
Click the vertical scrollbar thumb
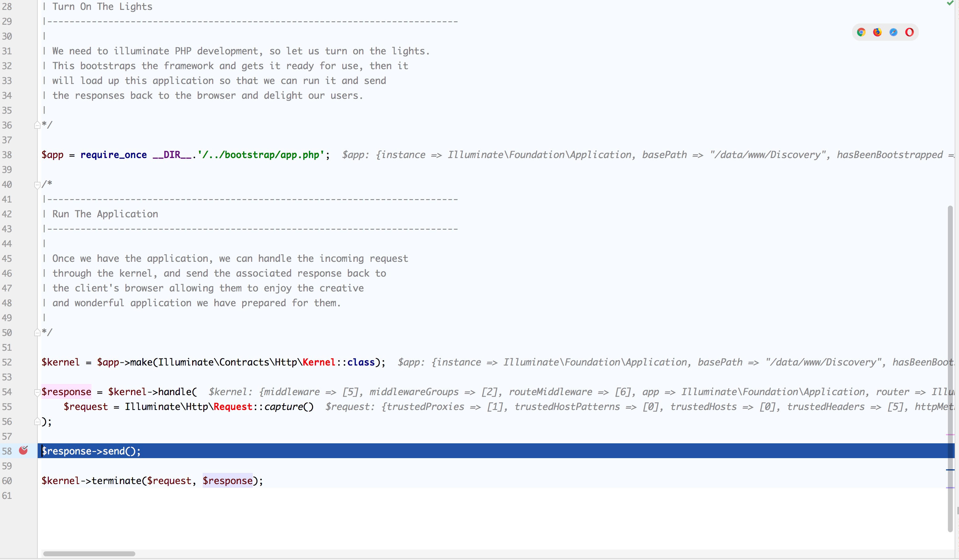950,369
